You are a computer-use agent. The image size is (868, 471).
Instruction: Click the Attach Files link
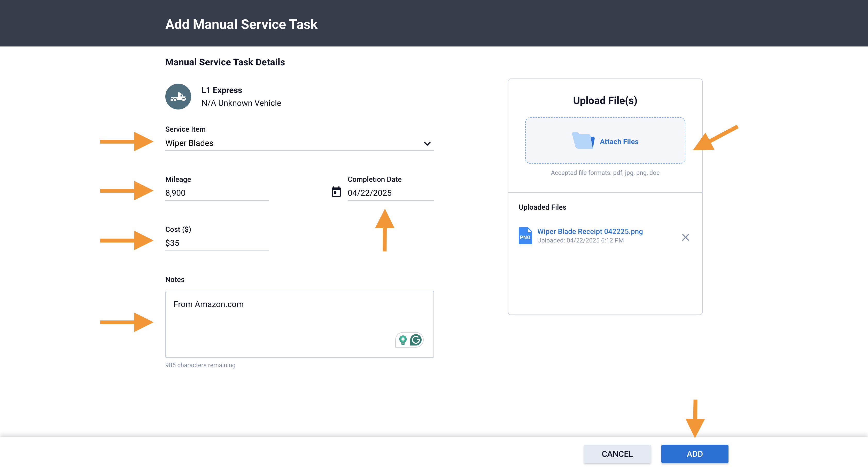point(619,142)
